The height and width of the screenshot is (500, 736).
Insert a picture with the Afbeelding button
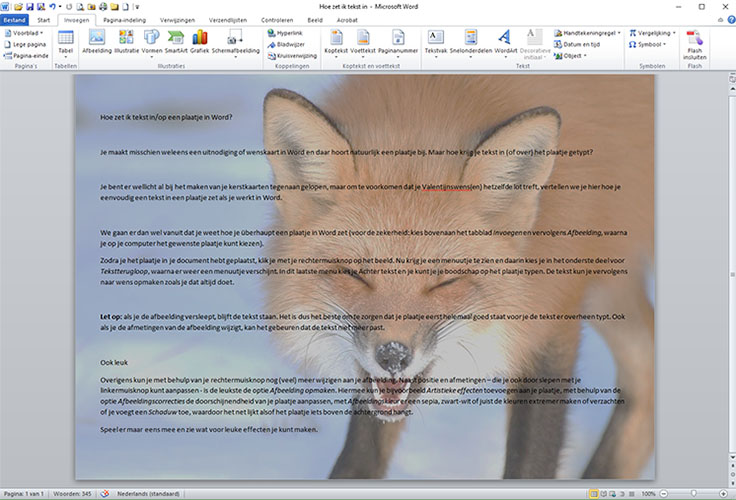click(96, 42)
